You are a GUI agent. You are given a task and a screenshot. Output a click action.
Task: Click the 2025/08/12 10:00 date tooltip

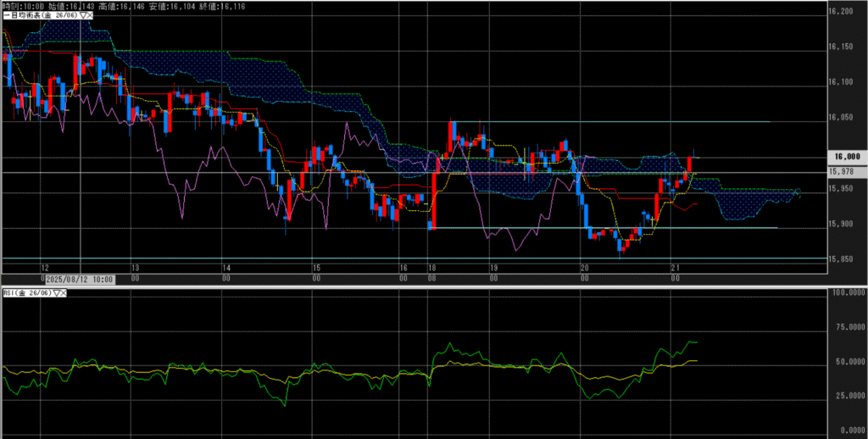[77, 277]
